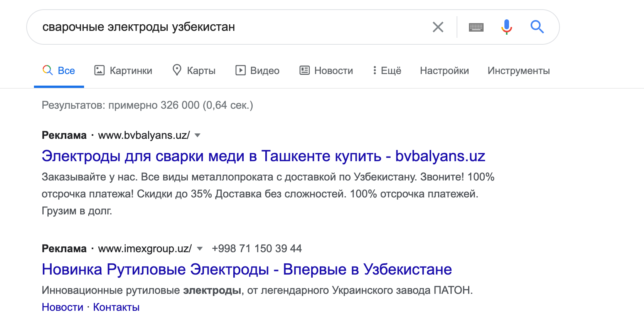Follow the Контакты sitelink under imexgroup ad
Viewport: 644px width, 327px height.
tap(116, 307)
